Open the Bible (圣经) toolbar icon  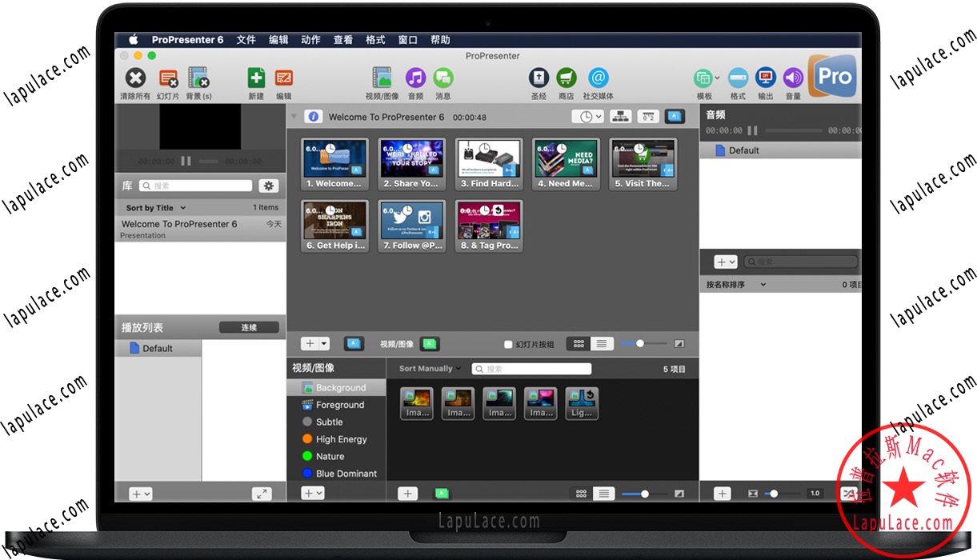[x=539, y=78]
